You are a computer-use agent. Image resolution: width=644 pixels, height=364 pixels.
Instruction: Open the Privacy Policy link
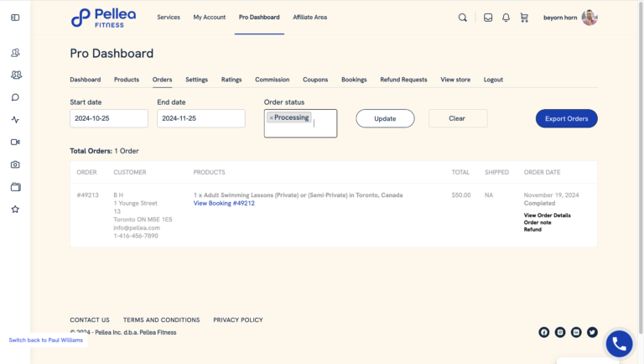pyautogui.click(x=238, y=320)
